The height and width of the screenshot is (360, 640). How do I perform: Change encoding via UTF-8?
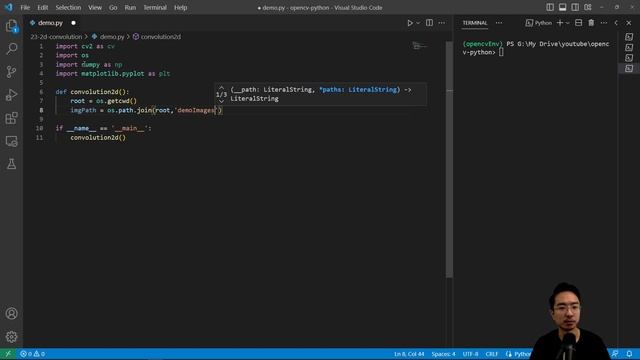pos(470,354)
